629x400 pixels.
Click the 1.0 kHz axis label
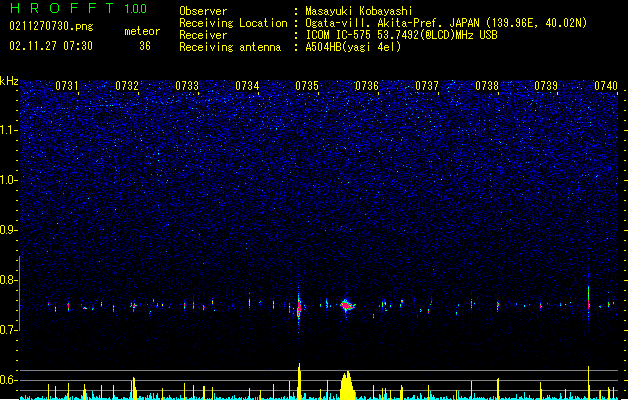pyautogui.click(x=9, y=180)
